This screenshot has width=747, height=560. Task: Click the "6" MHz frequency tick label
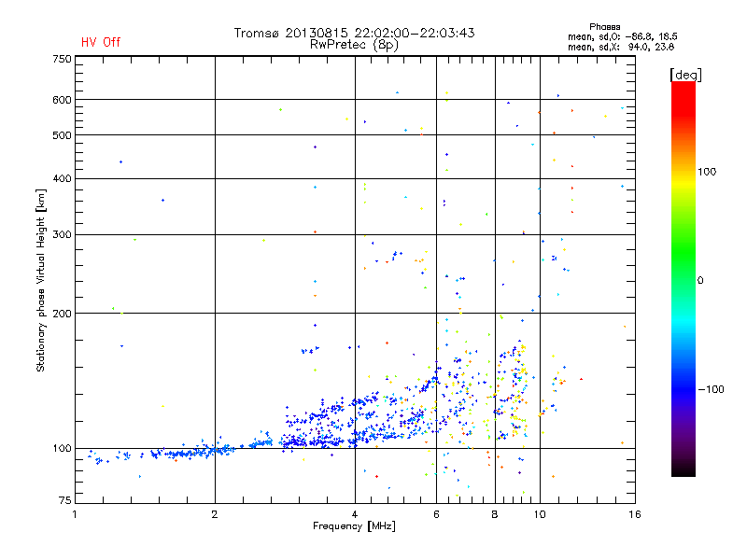click(436, 514)
